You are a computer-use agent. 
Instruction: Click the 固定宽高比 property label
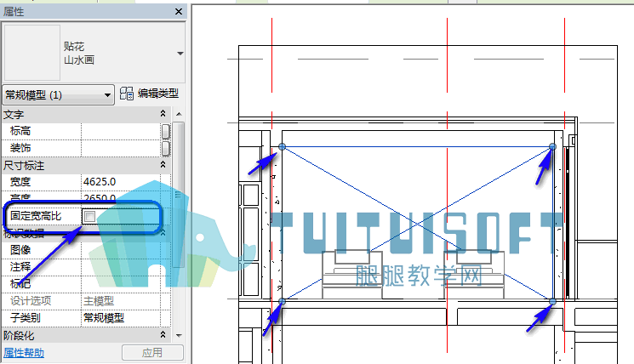click(36, 216)
